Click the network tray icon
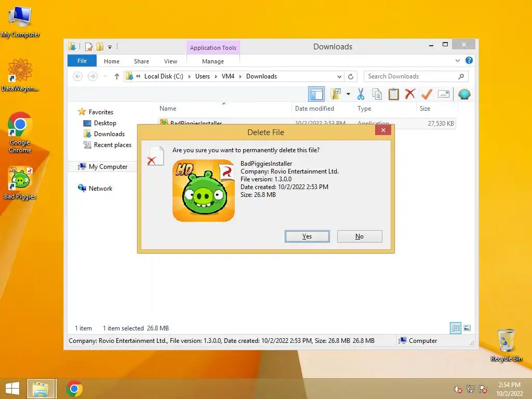532x399 pixels. pos(470,389)
